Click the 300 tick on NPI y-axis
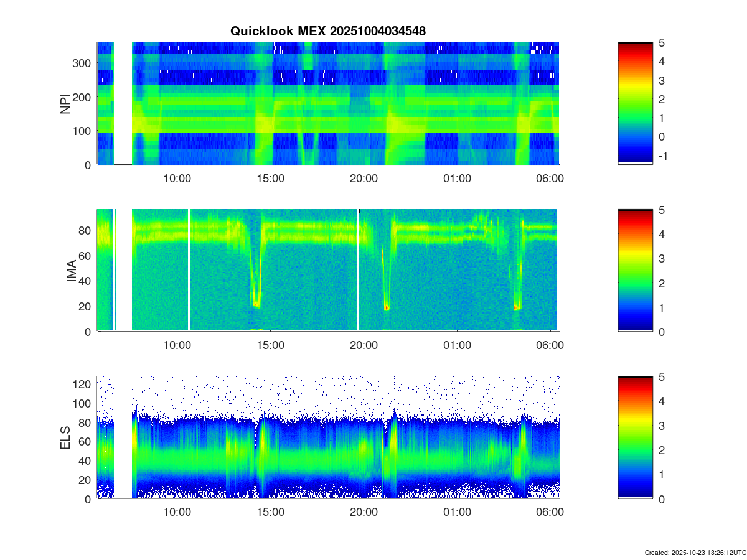 click(x=84, y=63)
